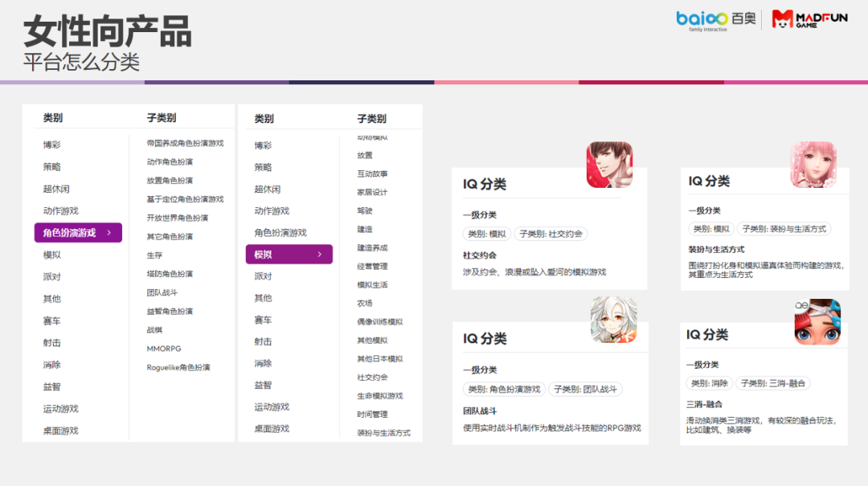The image size is (868, 486).
Task: Click the 子类别: 社交约会 tag
Action: (x=551, y=234)
